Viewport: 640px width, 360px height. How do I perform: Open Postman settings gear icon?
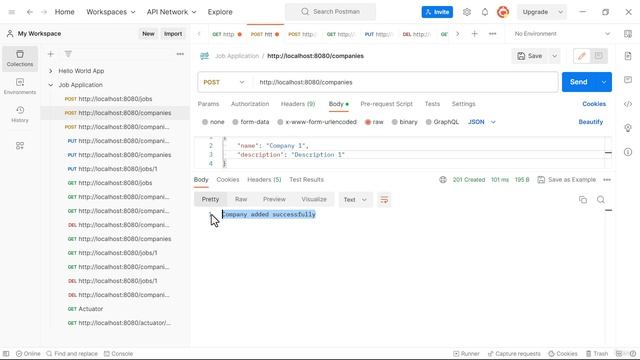coord(467,12)
